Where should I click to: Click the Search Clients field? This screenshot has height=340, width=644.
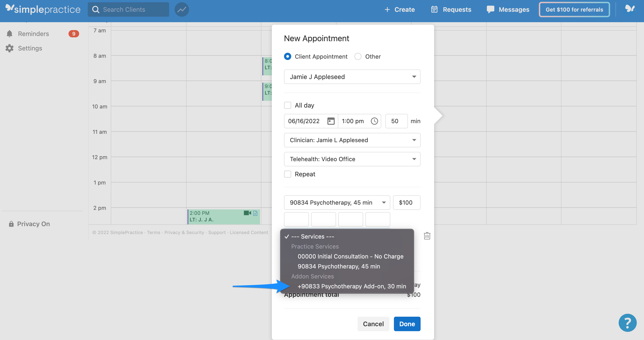point(128,9)
